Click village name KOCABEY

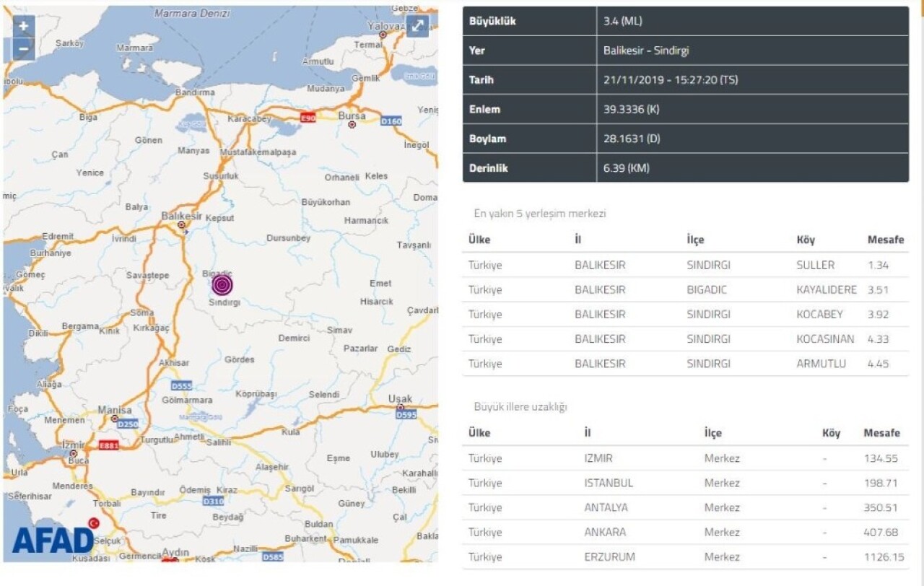point(819,314)
